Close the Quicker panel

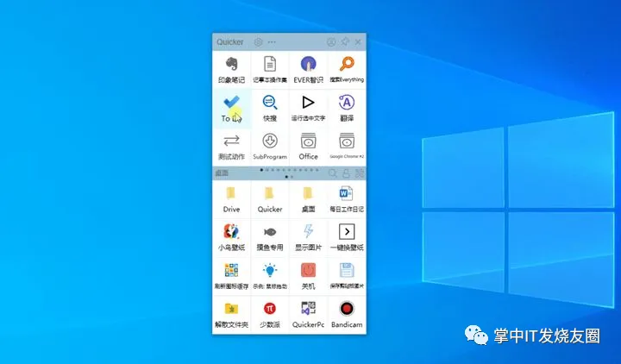(x=358, y=41)
